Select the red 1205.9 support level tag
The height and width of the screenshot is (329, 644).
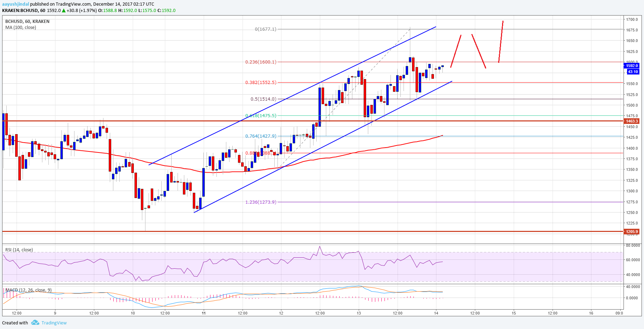[x=632, y=232]
